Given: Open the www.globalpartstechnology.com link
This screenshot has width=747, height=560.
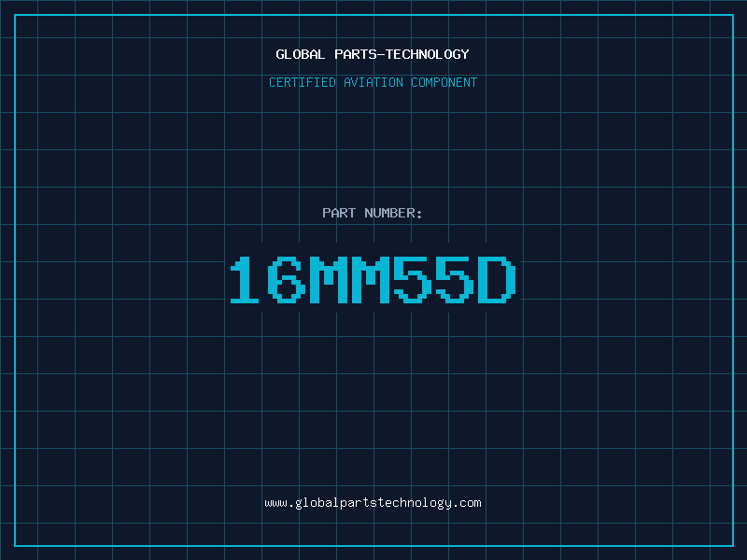Looking at the screenshot, I should pos(373,503).
